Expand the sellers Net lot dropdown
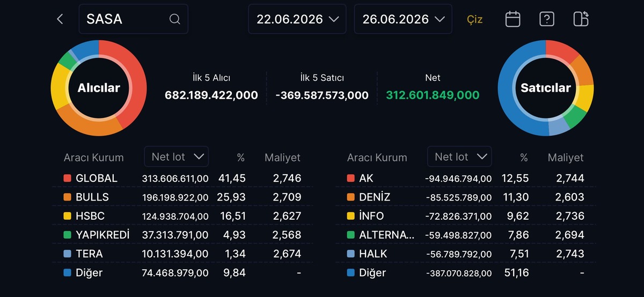The image size is (644, 297). [459, 157]
